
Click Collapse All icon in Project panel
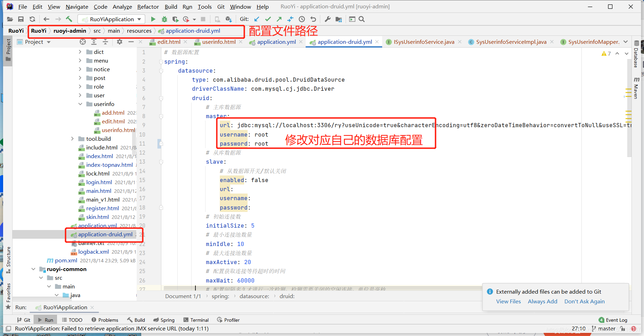coord(105,42)
